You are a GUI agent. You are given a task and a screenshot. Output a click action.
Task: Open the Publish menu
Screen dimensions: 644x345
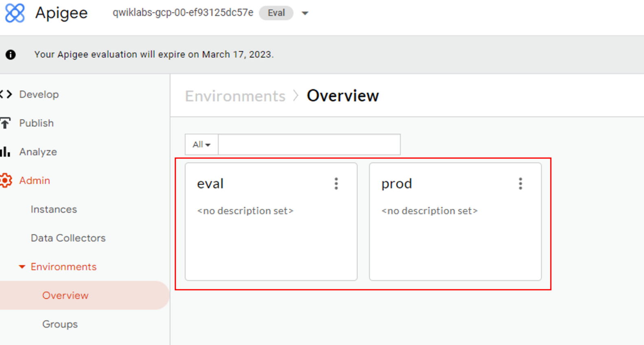coord(36,123)
